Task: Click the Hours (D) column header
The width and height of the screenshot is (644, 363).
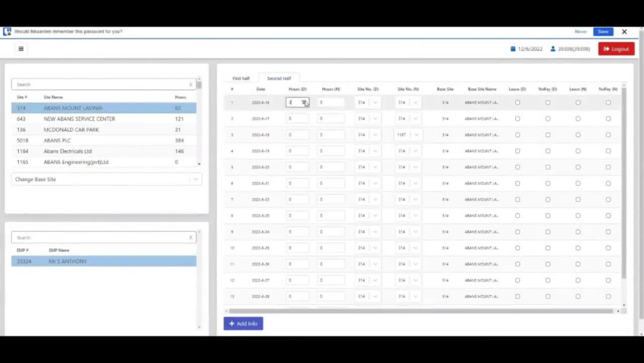Action: 298,89
